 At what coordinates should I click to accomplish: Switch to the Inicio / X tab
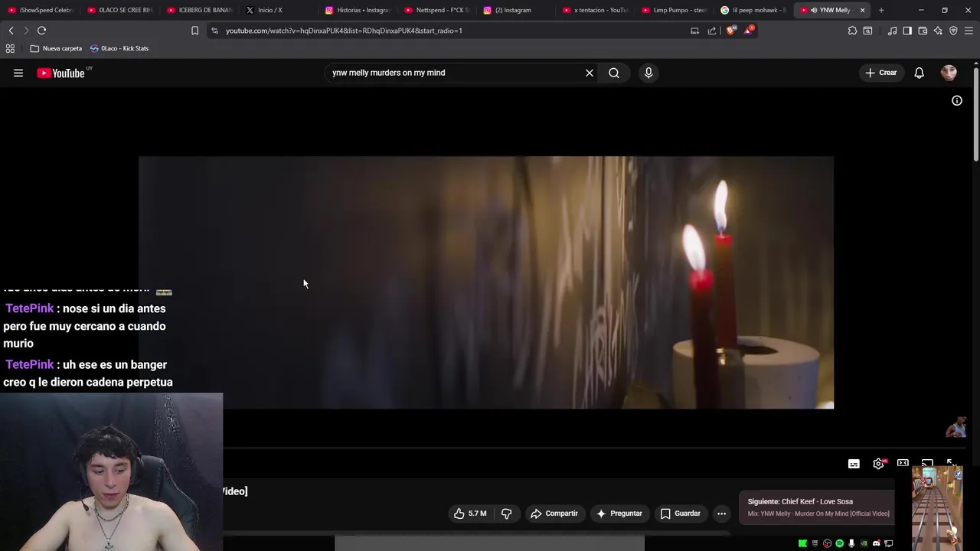click(279, 10)
